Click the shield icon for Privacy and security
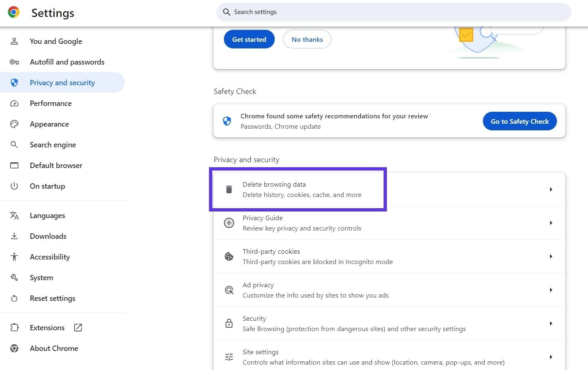588x370 pixels. point(14,82)
